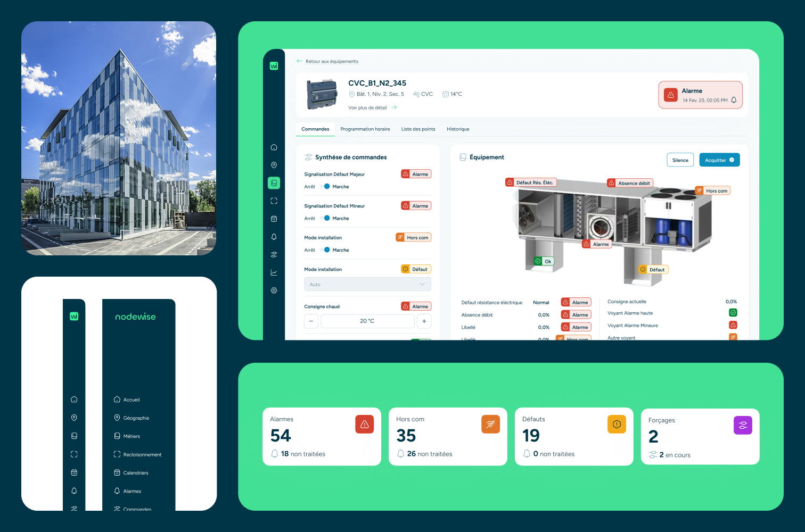This screenshot has width=805, height=532.
Task: Click Défaut Rés. Éléc. marker on diagram
Action: tap(531, 182)
